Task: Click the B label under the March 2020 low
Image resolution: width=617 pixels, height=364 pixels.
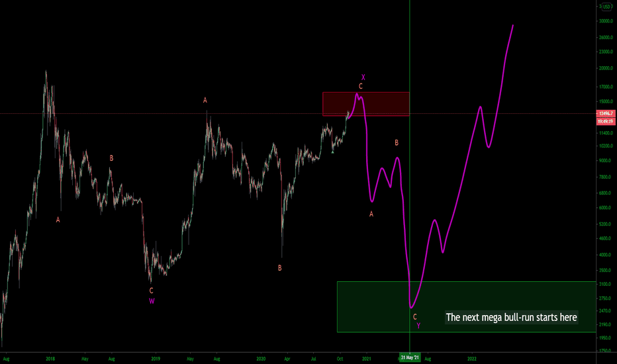Action: pos(280,268)
